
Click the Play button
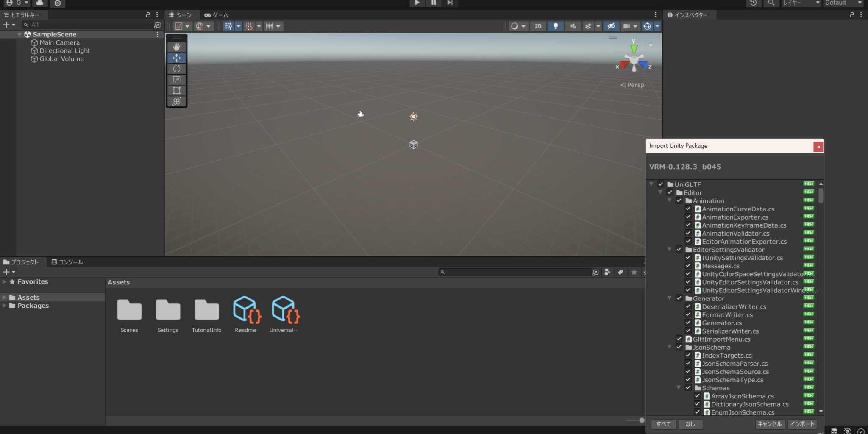tap(417, 3)
